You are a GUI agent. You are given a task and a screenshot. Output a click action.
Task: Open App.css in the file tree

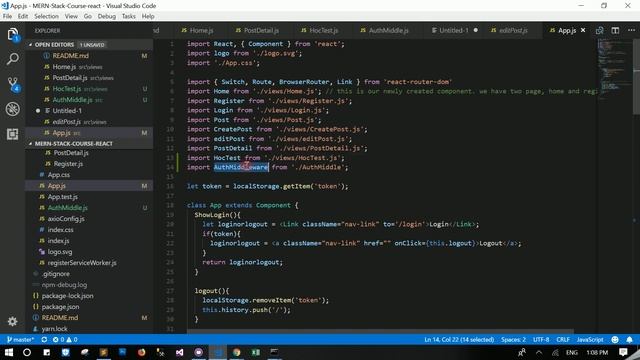(x=59, y=175)
